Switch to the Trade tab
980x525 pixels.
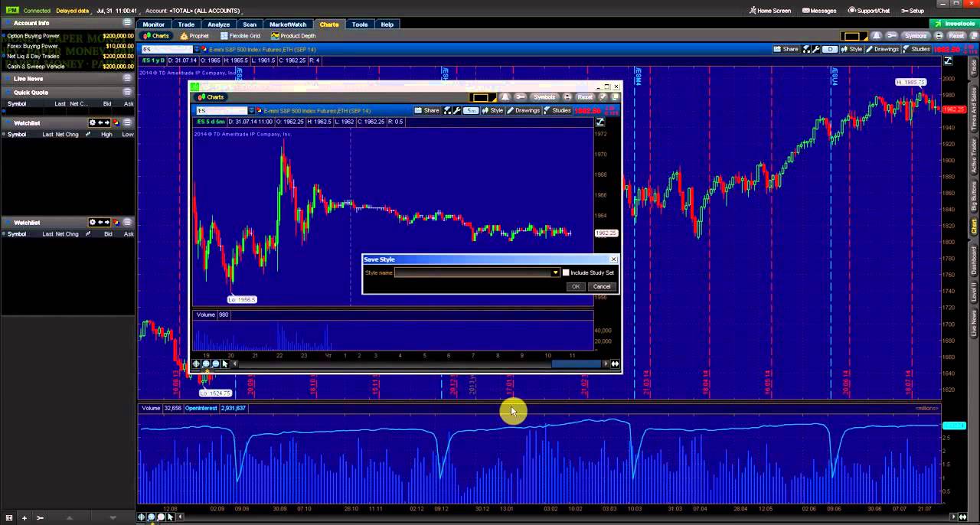(186, 24)
